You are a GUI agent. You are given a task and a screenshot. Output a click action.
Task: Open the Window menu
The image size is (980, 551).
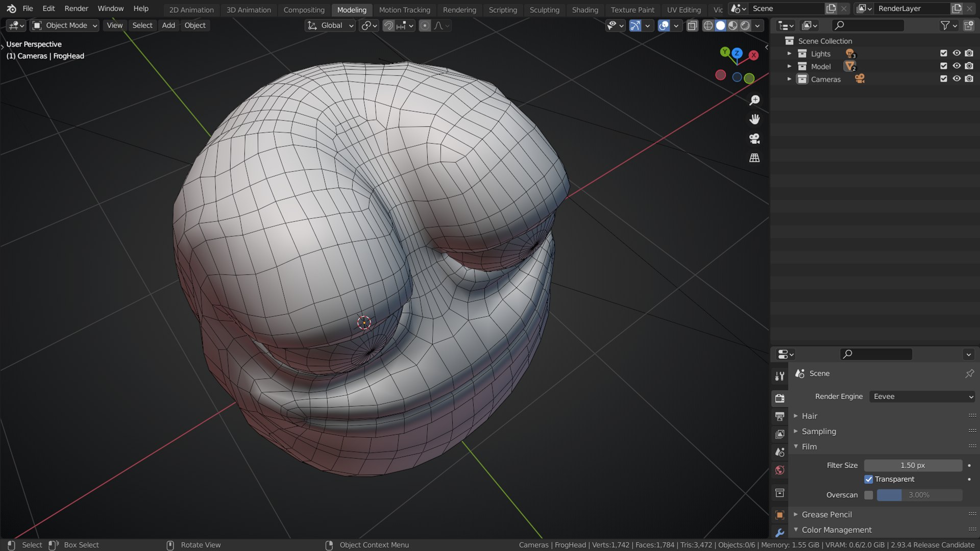(x=110, y=9)
